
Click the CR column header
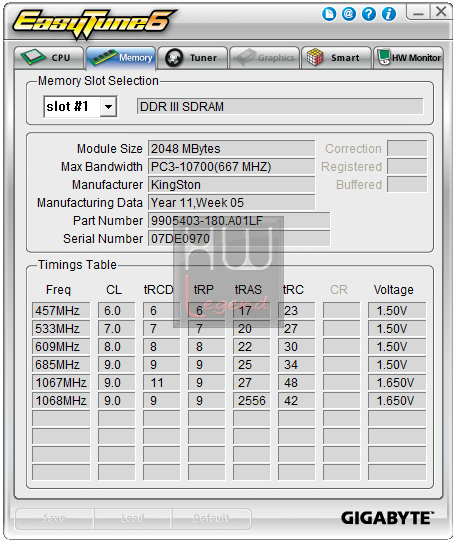click(x=339, y=290)
